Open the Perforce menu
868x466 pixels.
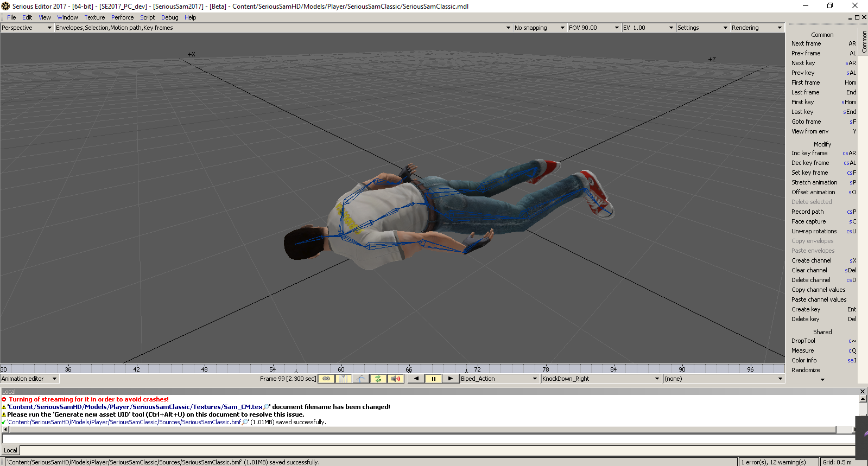point(122,17)
